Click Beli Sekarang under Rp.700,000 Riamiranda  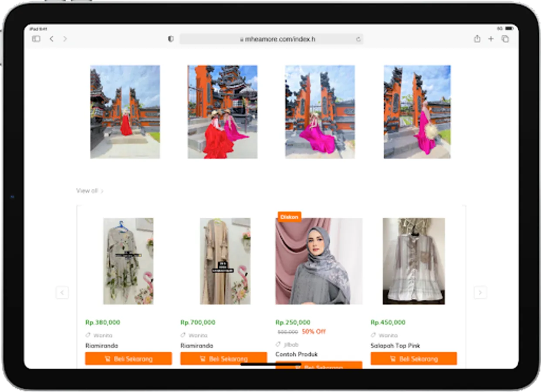pos(223,359)
